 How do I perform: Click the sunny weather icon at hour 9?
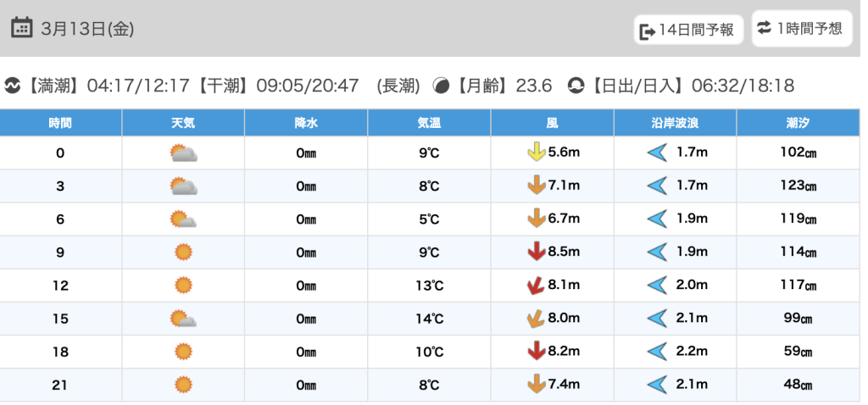[183, 252]
